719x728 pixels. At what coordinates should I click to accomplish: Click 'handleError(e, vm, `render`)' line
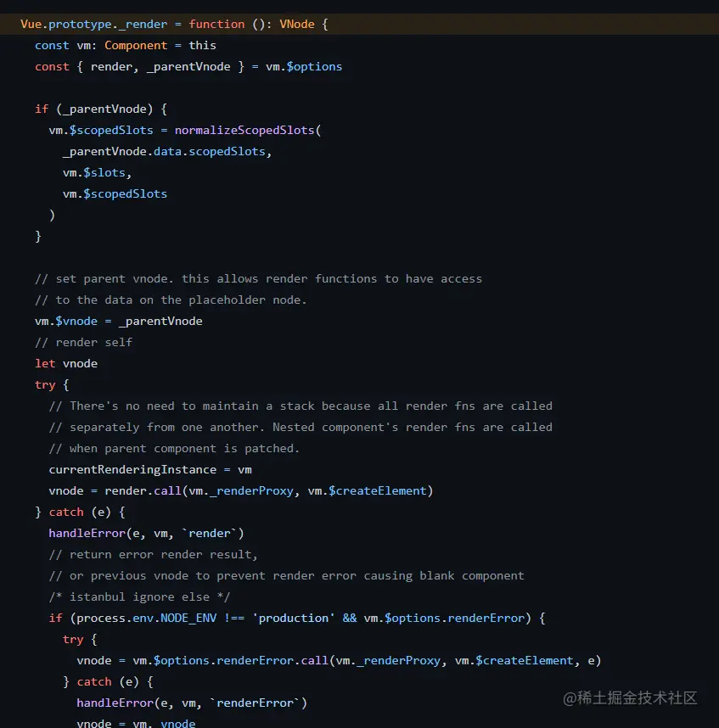(x=146, y=534)
